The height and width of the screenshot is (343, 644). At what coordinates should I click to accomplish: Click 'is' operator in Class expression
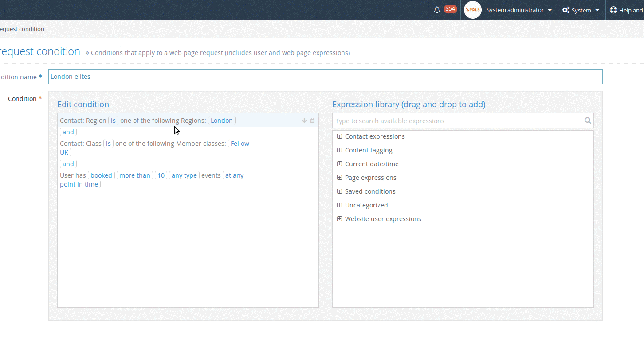(x=108, y=144)
